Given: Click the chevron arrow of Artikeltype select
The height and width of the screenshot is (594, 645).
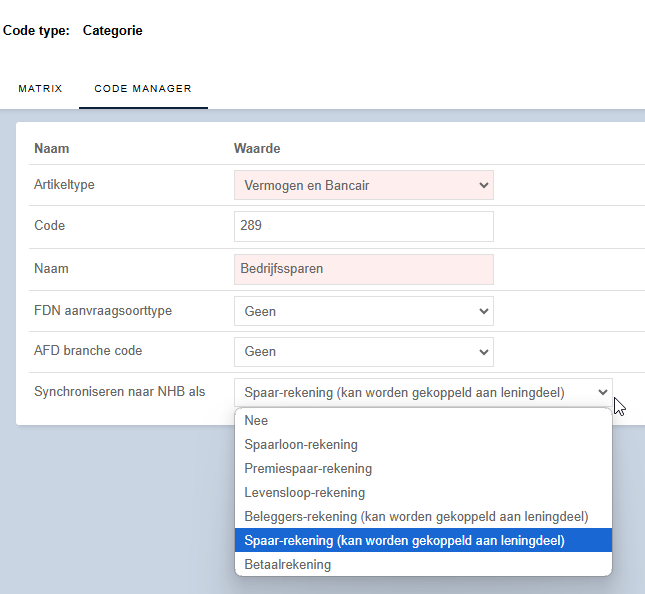Looking at the screenshot, I should pyautogui.click(x=484, y=185).
